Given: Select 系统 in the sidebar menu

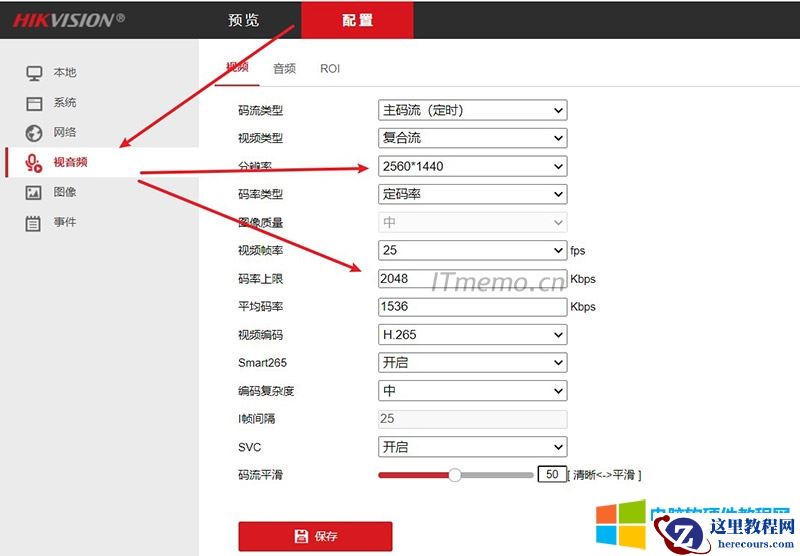Looking at the screenshot, I should tap(65, 103).
